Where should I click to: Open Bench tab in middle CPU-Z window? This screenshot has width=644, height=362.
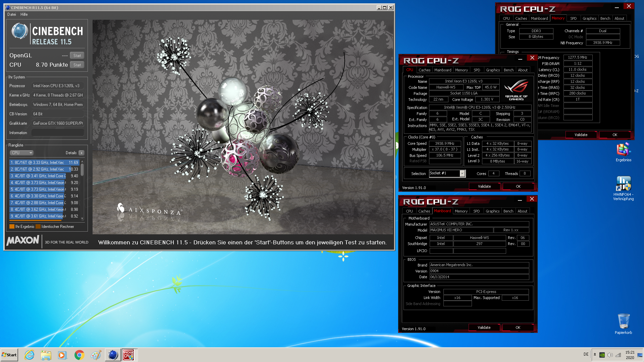click(508, 70)
